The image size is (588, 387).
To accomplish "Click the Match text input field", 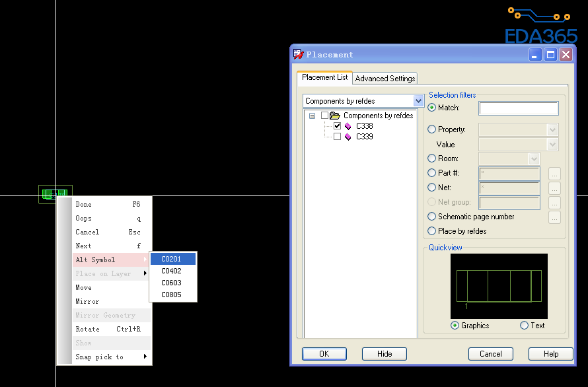I will click(x=518, y=108).
